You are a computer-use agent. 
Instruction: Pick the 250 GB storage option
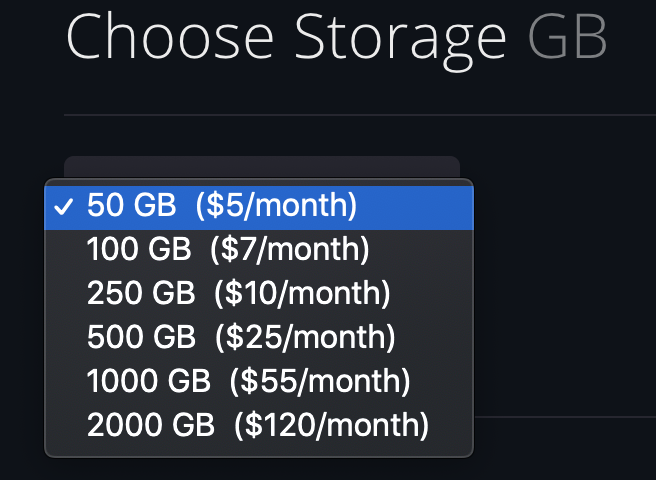(238, 295)
